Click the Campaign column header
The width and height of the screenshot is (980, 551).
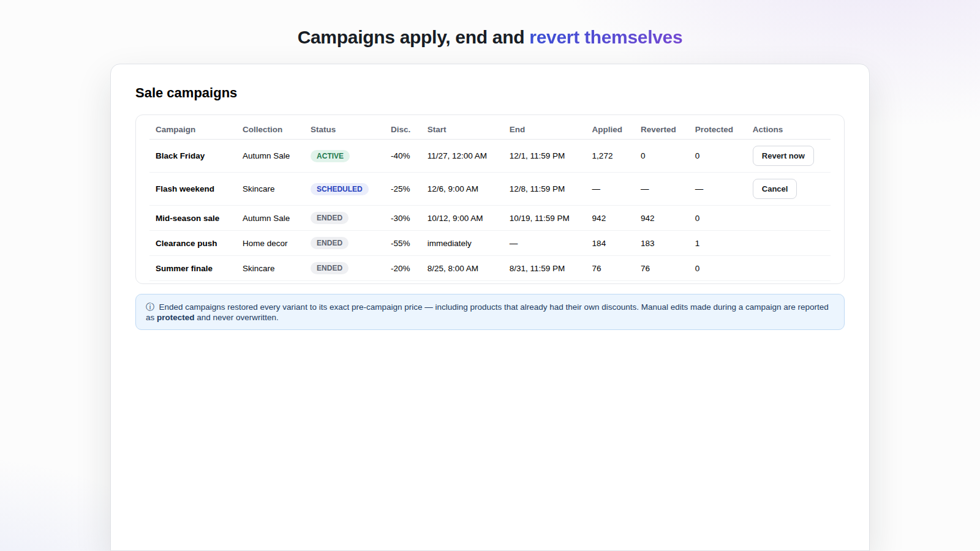tap(175, 130)
